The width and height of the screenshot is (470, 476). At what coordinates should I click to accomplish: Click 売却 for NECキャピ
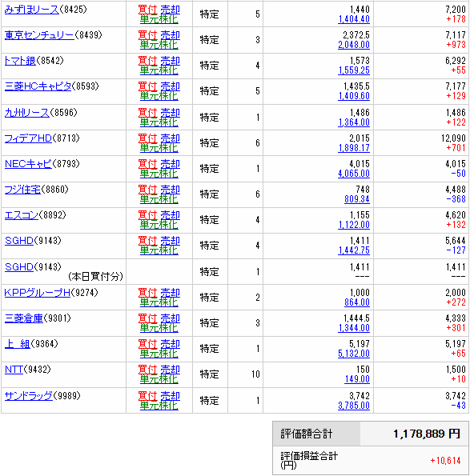(x=170, y=164)
